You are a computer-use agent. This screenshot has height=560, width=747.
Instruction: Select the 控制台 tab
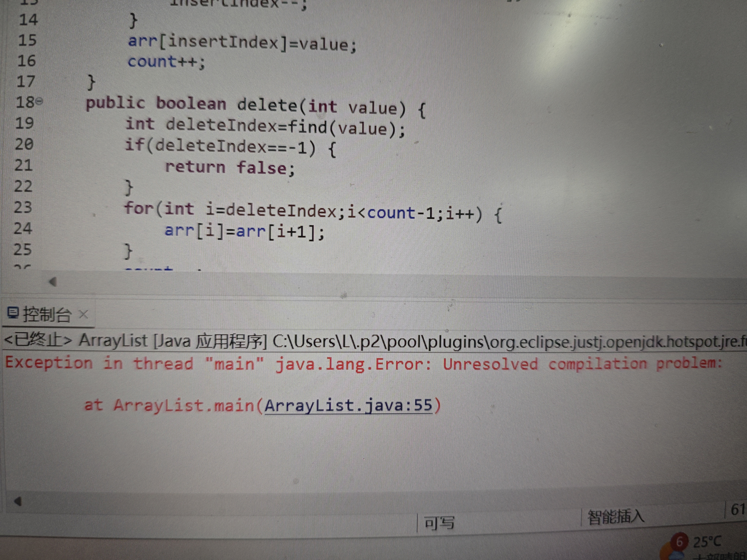[47, 315]
